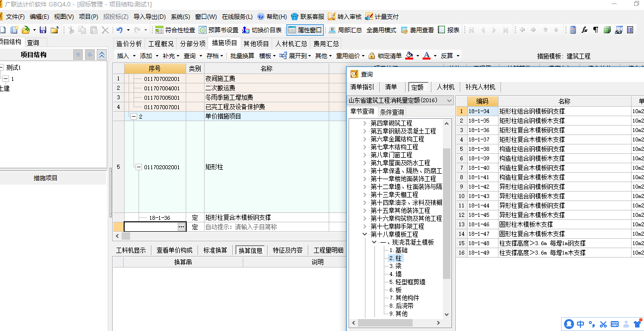Toggle the 属性窗口 property window
This screenshot has width=644, height=331.
305,30
